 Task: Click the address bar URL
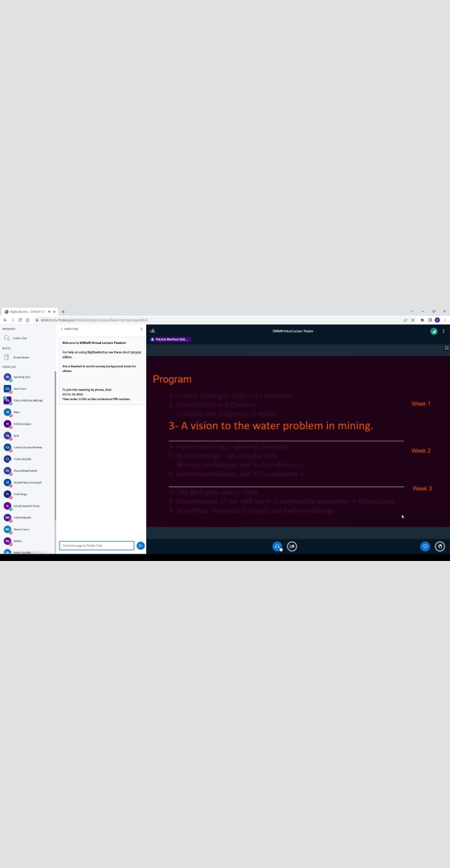[94, 320]
